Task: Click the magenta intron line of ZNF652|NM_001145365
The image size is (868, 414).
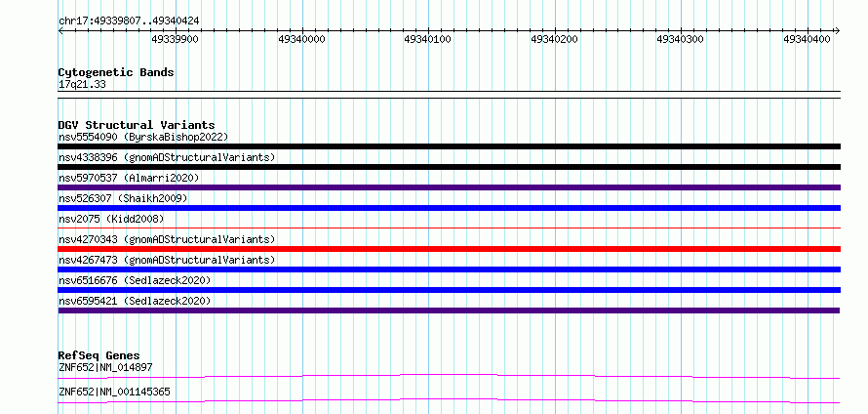Action: 449,400
